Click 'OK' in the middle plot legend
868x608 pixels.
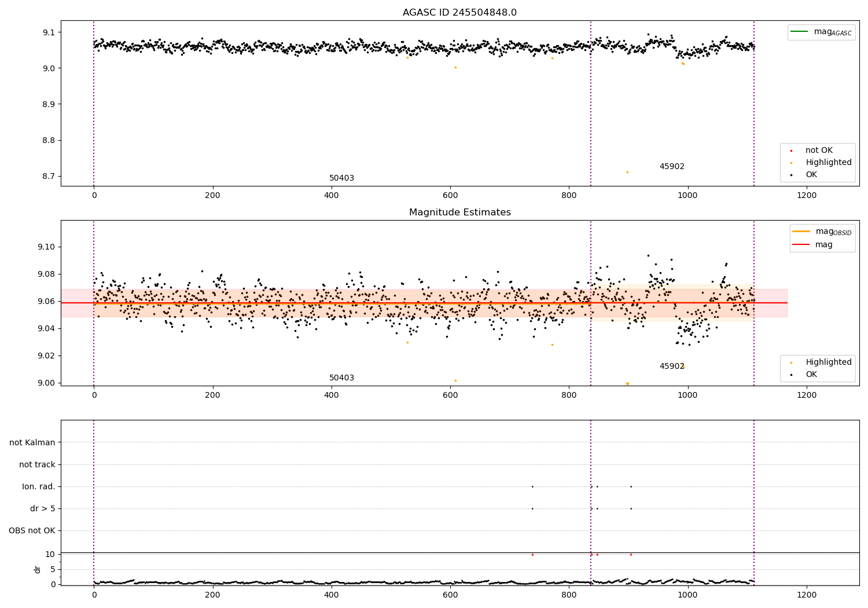811,375
